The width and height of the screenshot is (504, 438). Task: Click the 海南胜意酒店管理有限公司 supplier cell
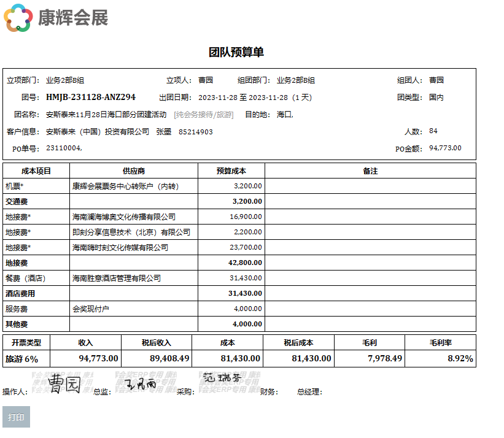pyautogui.click(x=117, y=278)
